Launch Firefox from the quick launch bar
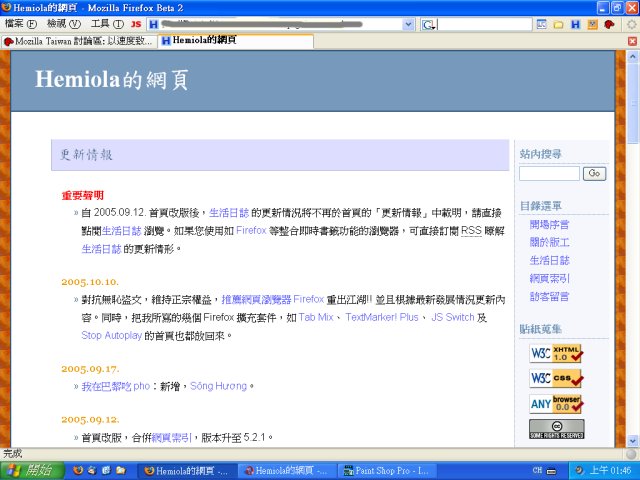Image resolution: width=640 pixels, height=480 pixels. coord(78,471)
